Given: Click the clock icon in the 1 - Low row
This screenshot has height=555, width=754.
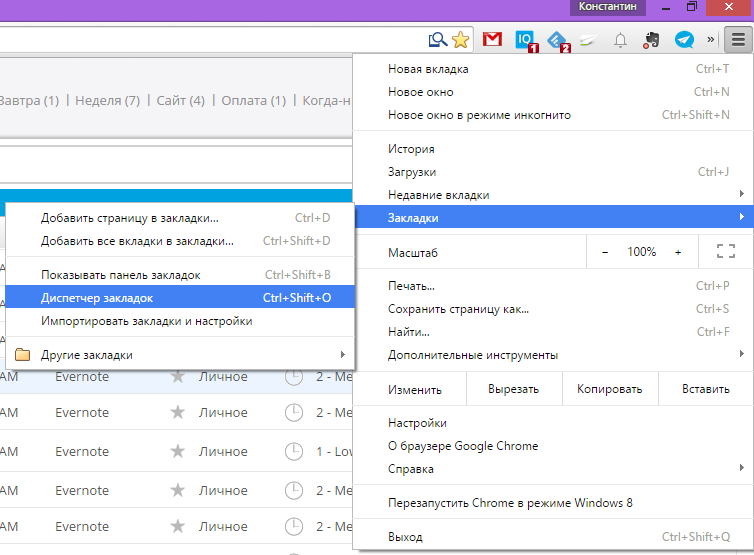Looking at the screenshot, I should pyautogui.click(x=294, y=451).
